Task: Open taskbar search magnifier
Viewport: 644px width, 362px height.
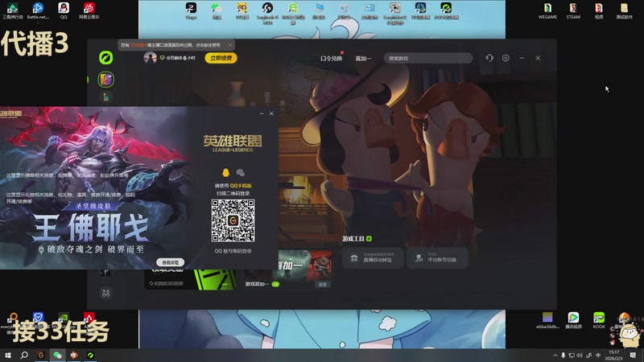Action: (x=24, y=355)
